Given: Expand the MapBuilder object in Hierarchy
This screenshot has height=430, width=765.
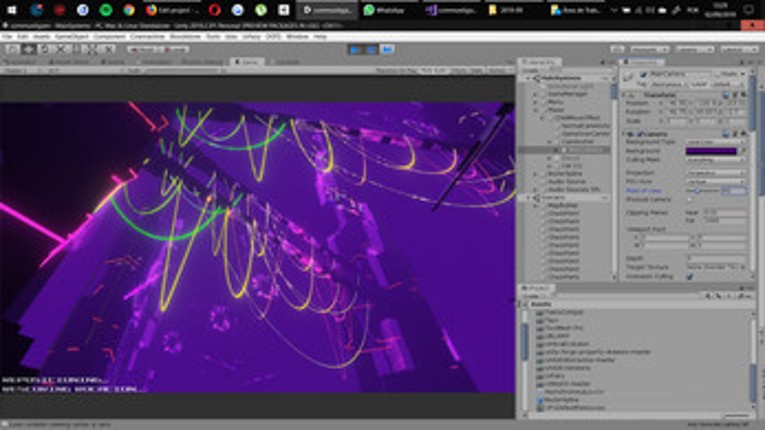Looking at the screenshot, I should (536, 205).
